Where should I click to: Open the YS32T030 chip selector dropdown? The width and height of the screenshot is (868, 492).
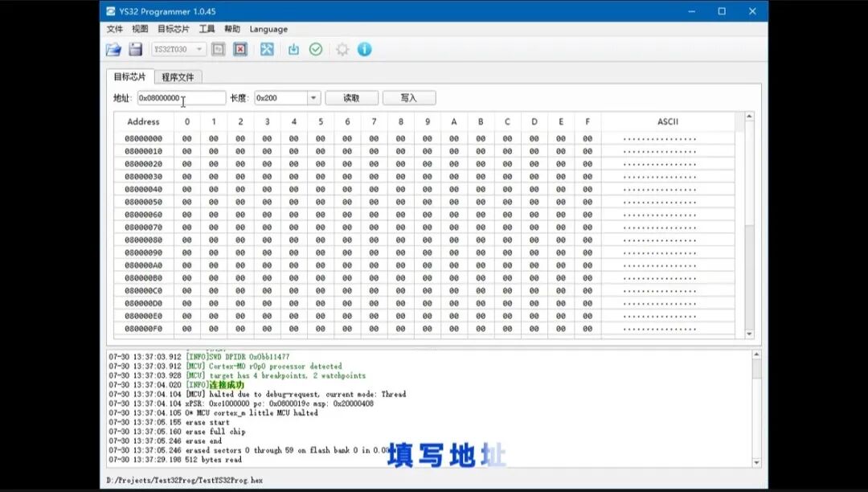click(178, 49)
